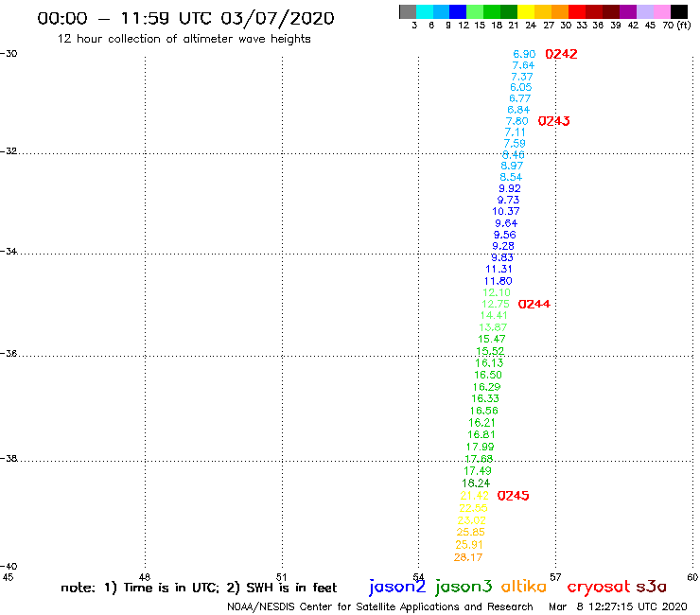Click the latitude axis label -40
Screen dimensions: 700x615
9,567
